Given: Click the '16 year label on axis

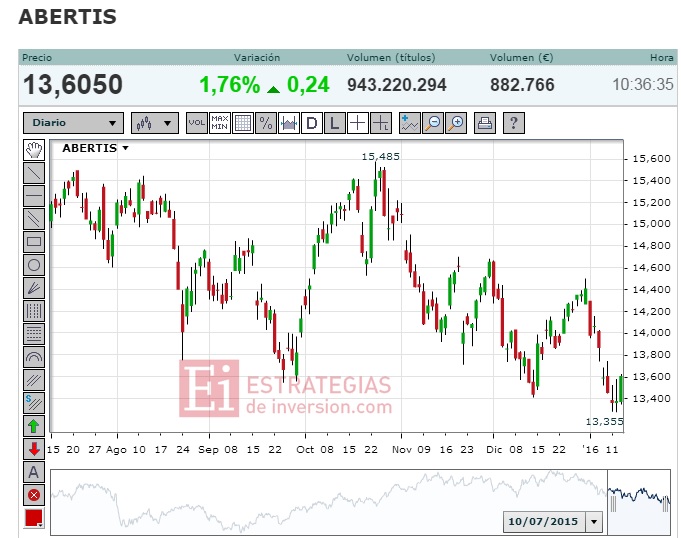Looking at the screenshot, I should tap(590, 449).
